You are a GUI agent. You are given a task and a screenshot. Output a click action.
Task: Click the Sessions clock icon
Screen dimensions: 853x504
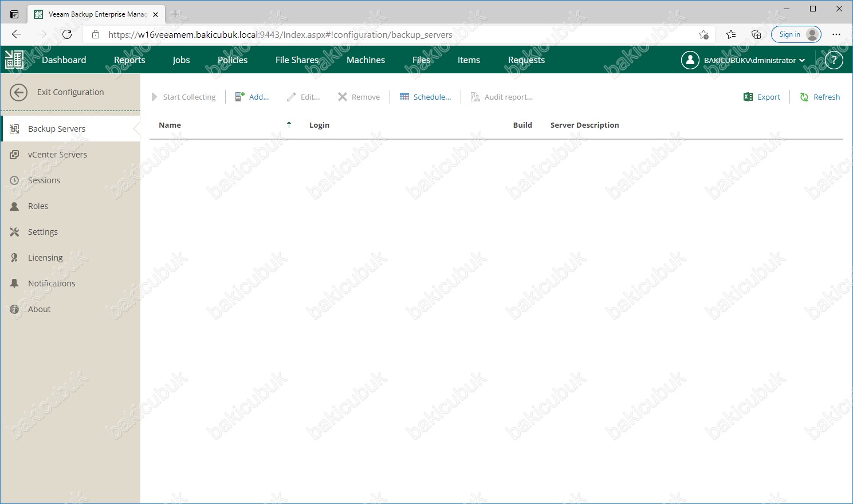click(x=15, y=180)
